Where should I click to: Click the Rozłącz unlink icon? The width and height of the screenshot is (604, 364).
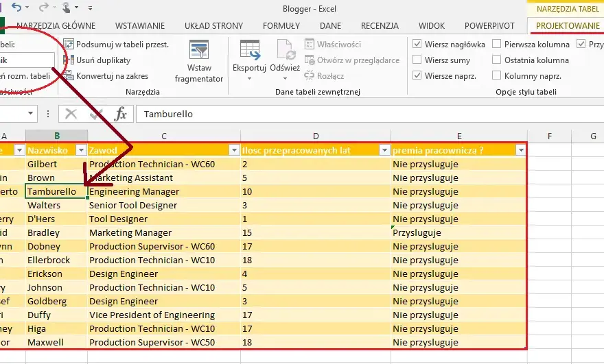[x=310, y=75]
